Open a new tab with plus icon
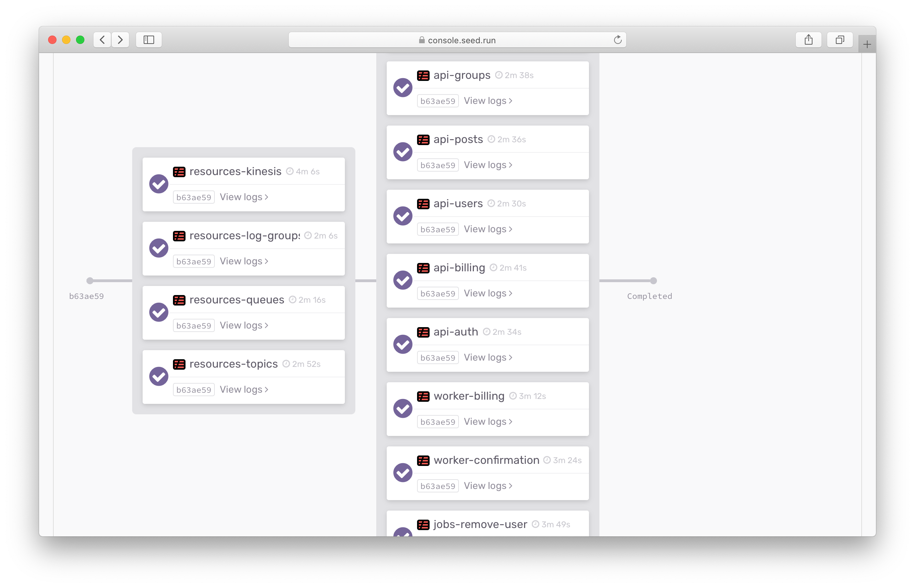The height and width of the screenshot is (588, 915). [x=867, y=44]
